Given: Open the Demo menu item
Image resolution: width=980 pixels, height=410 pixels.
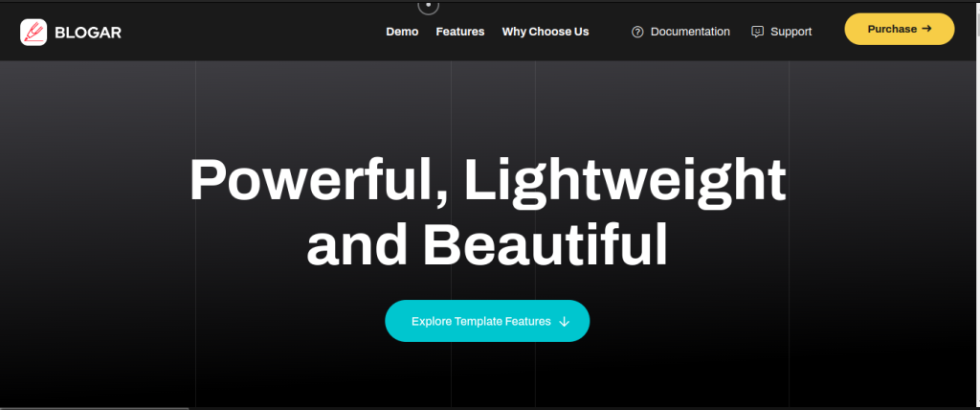Looking at the screenshot, I should tap(402, 32).
